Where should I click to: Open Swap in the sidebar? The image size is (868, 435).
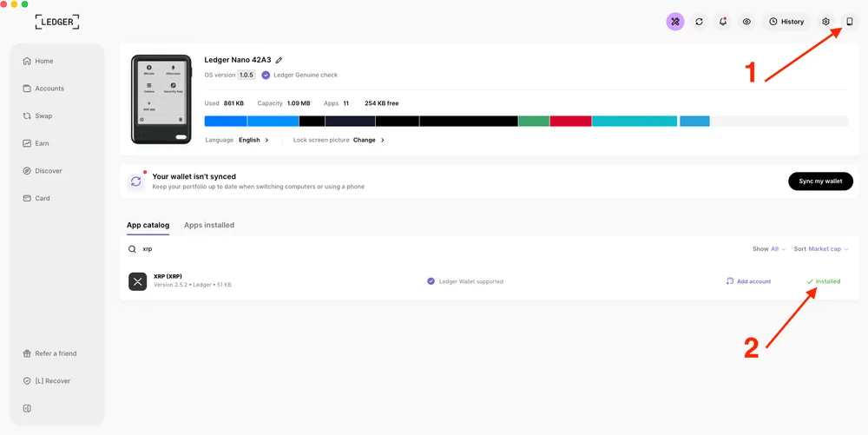[x=37, y=115]
